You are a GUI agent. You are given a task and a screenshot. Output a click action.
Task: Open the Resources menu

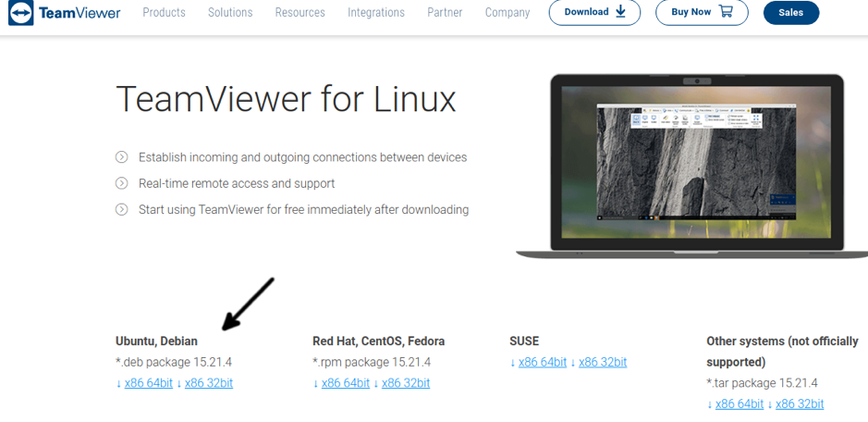[300, 12]
